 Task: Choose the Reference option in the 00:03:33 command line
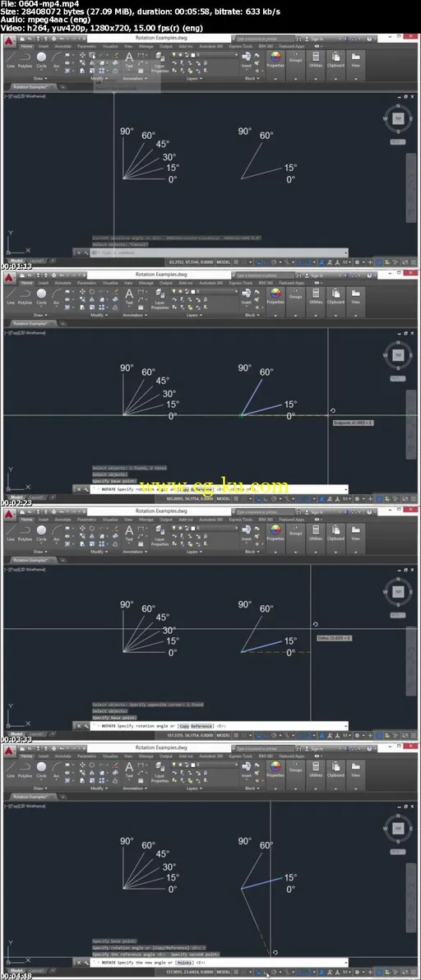coord(201,726)
